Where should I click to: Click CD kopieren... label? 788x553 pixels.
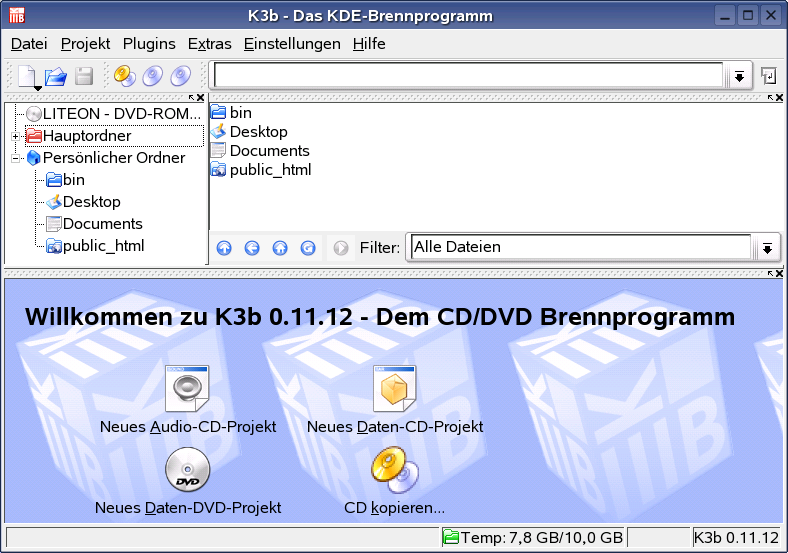(x=395, y=508)
